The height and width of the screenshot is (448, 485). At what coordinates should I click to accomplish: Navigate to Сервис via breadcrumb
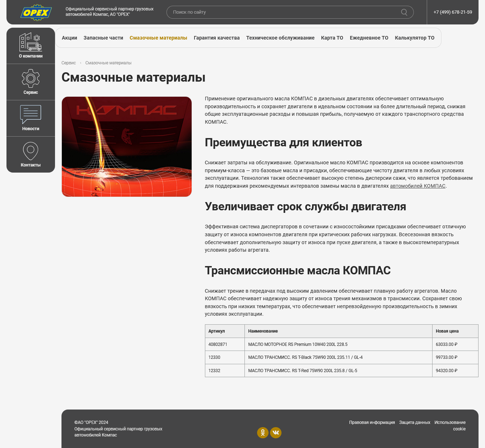tap(69, 63)
